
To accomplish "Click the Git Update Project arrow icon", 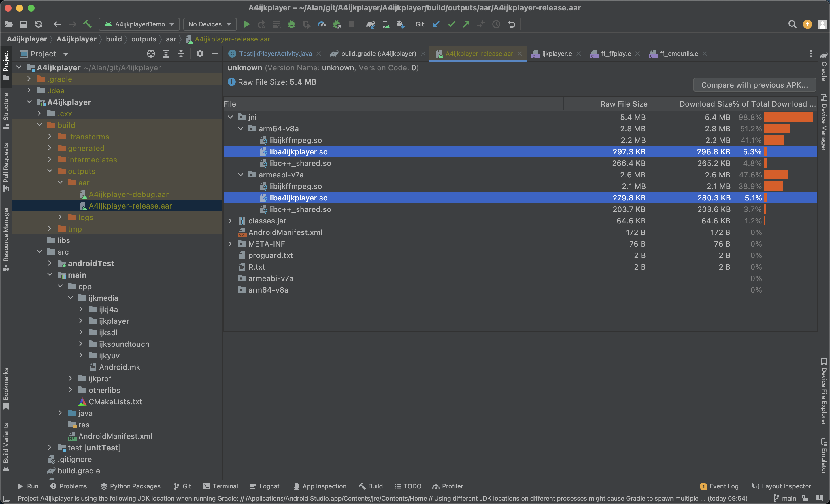I will [x=437, y=24].
